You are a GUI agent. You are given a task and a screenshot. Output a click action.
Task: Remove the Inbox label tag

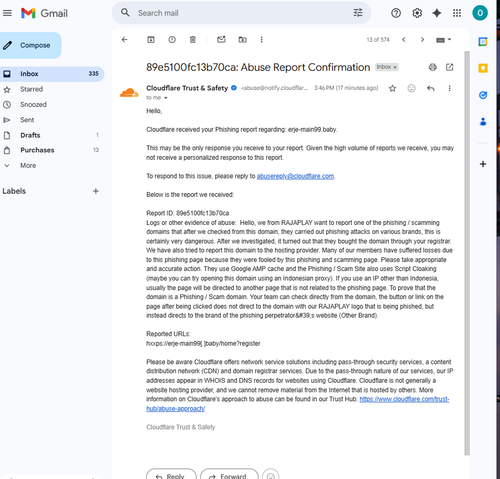tap(395, 67)
